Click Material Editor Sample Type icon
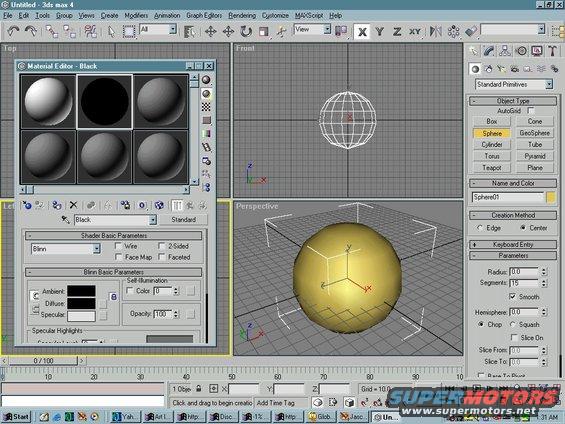This screenshot has width=565, height=424. pyautogui.click(x=206, y=80)
